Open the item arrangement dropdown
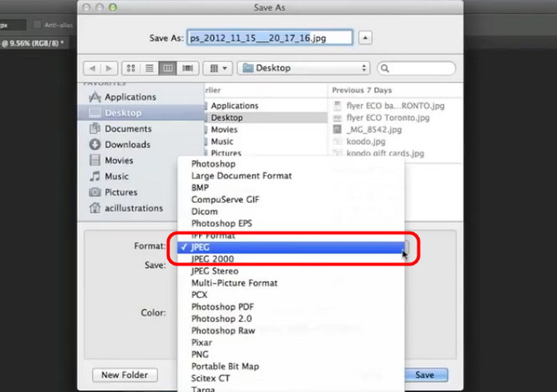The height and width of the screenshot is (392, 557). click(218, 68)
